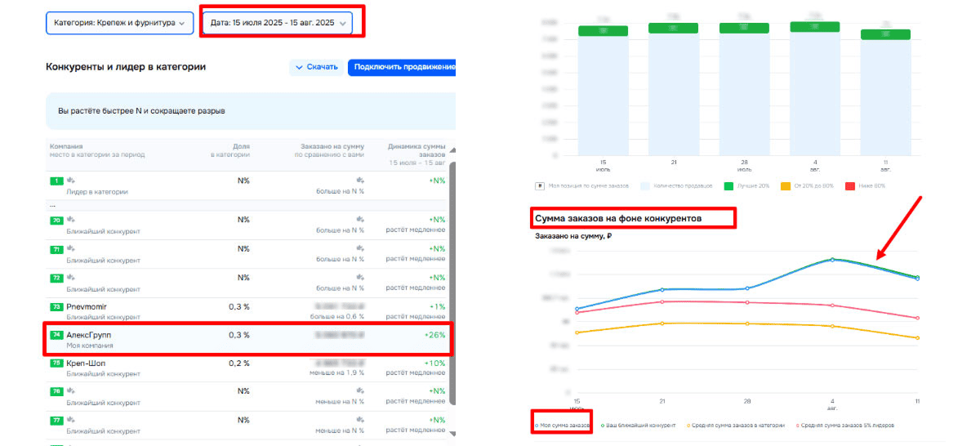This screenshot has height=446, width=980.
Task: Click the scroll-up arrow of the table scrollbar
Action: click(452, 149)
